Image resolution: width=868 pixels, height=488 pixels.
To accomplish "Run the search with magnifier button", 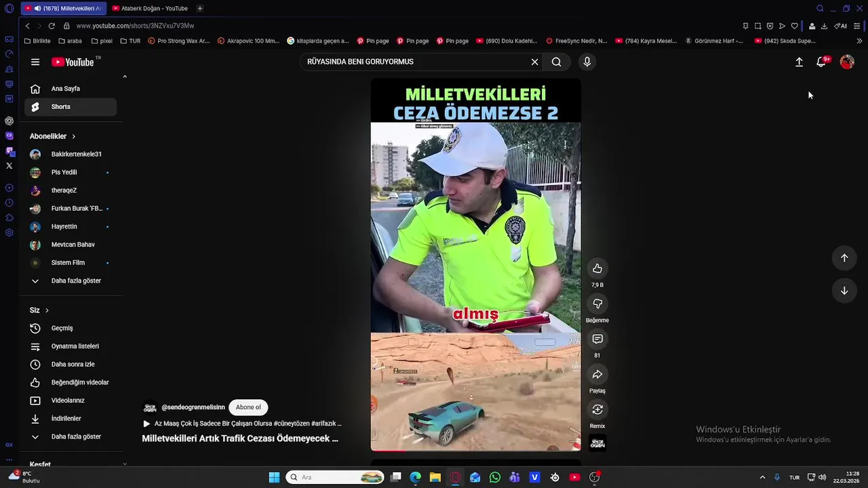I will click(557, 62).
